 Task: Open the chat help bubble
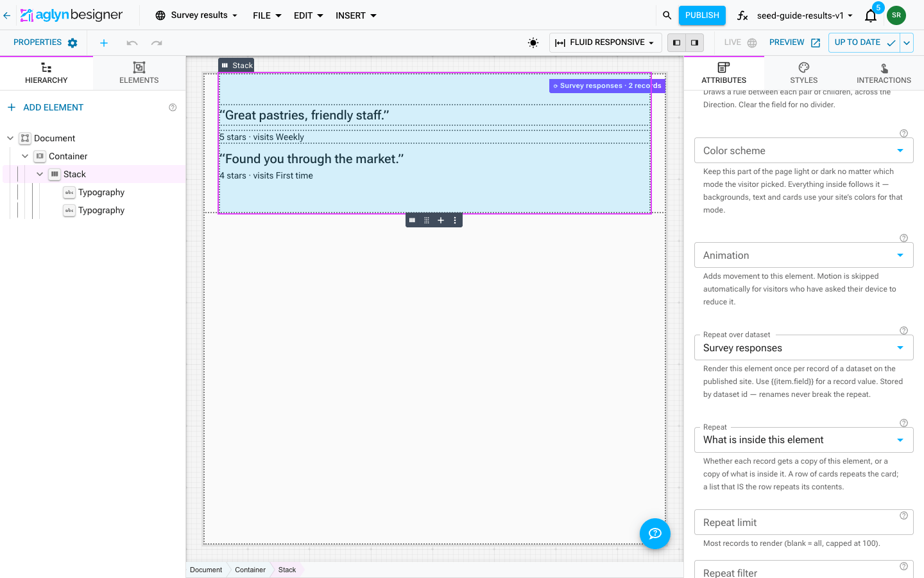pos(655,534)
